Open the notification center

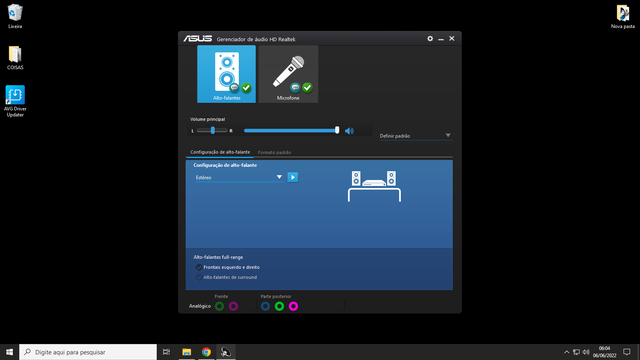pyautogui.click(x=627, y=352)
